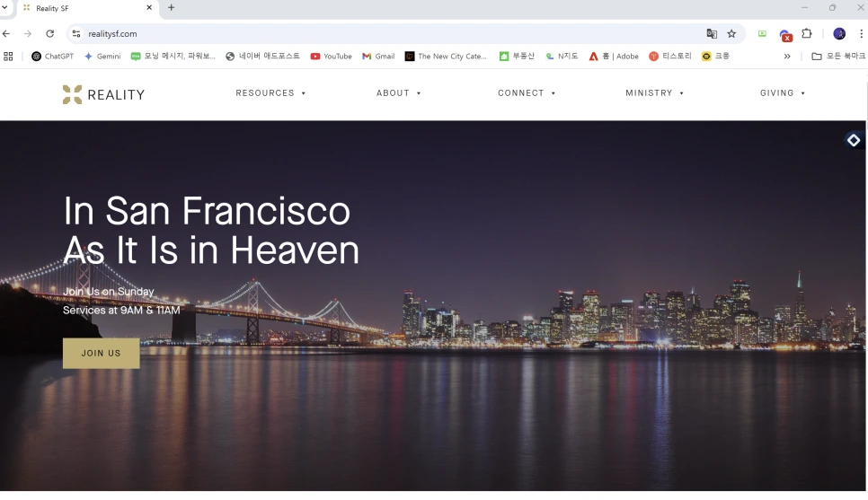Open the 모닝 메시지 bookmark
Viewport: 868px width, 500px height.
(173, 57)
